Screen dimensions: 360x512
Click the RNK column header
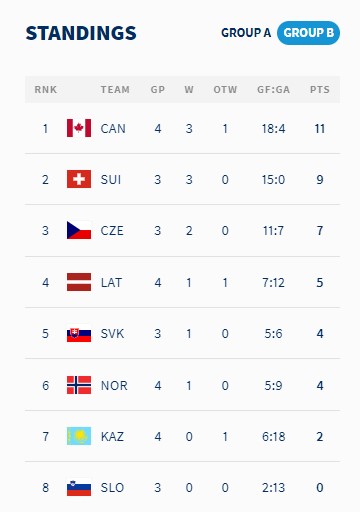[46, 89]
